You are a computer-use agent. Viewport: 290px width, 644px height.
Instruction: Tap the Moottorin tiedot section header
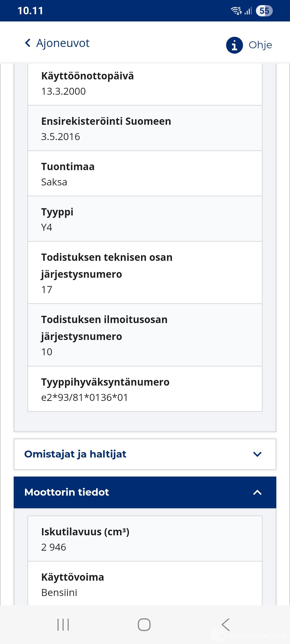coord(145,492)
